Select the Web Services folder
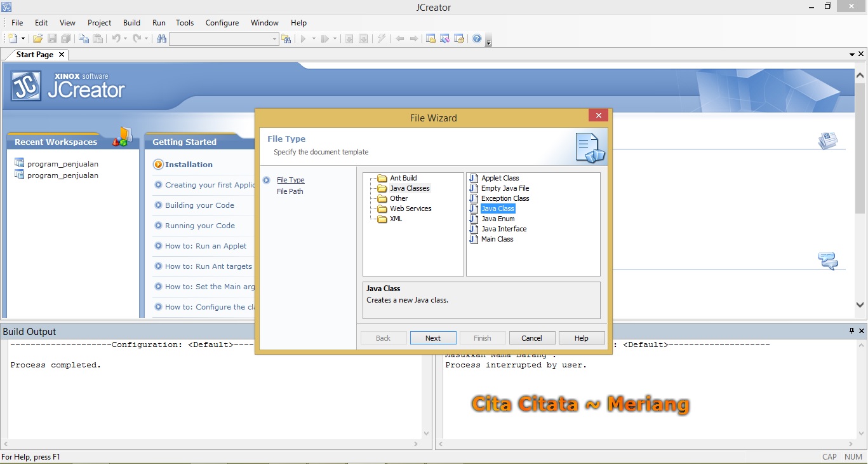 (x=410, y=208)
